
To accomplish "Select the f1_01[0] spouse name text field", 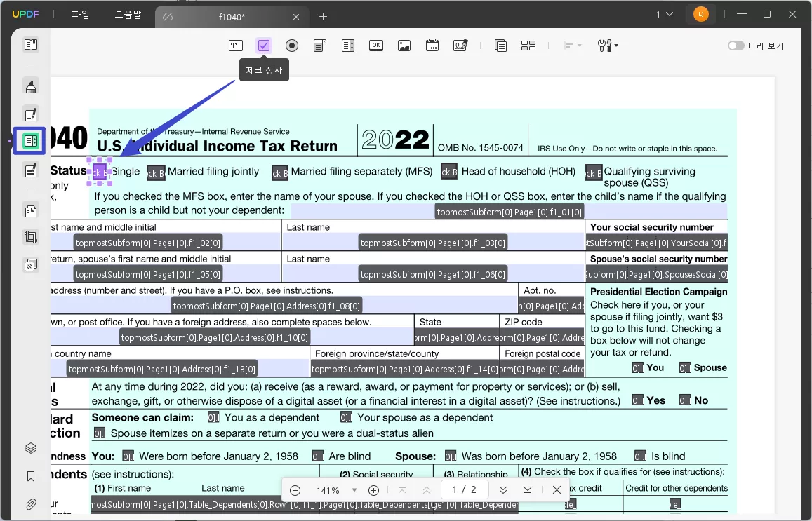I will (509, 211).
